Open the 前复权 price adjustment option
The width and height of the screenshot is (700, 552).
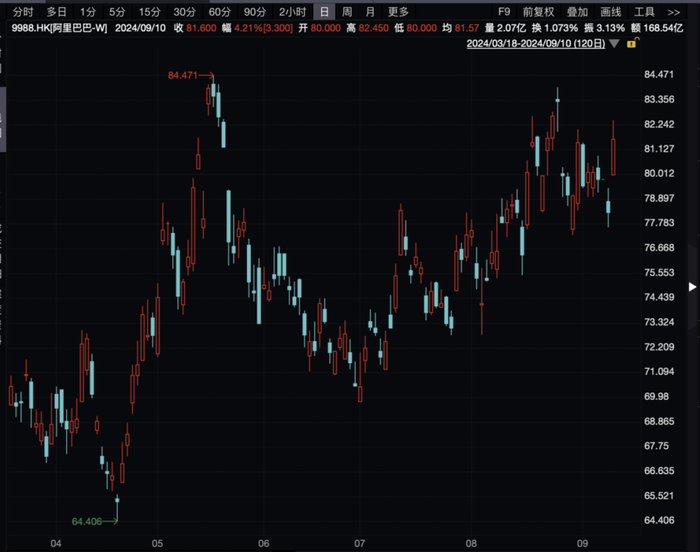(x=538, y=12)
